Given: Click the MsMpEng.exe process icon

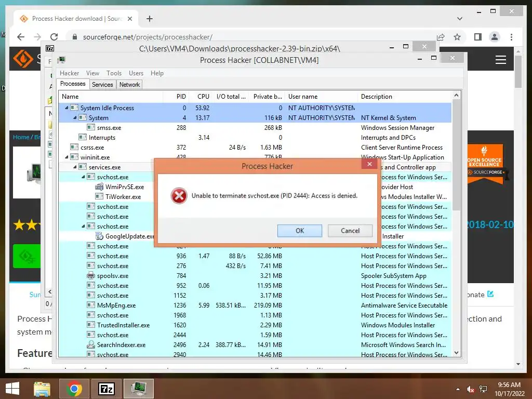Looking at the screenshot, I should (91, 304).
